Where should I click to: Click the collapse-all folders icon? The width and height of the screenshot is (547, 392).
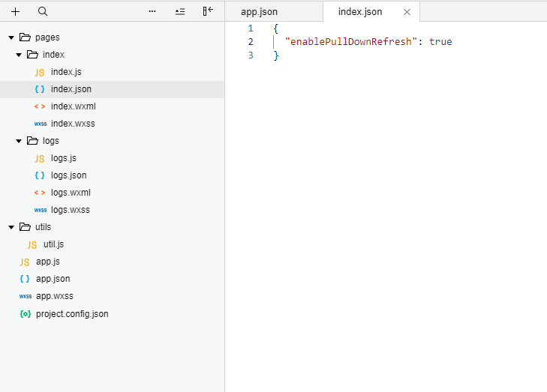tap(179, 12)
